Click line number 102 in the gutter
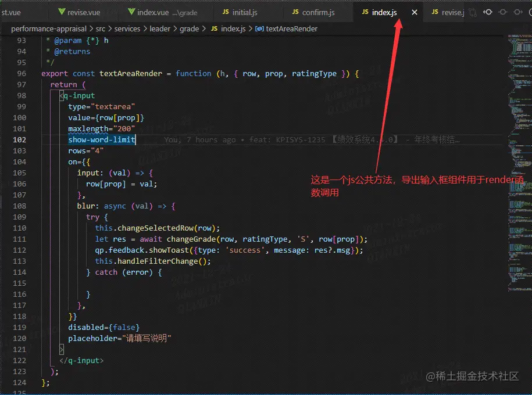 coord(19,139)
